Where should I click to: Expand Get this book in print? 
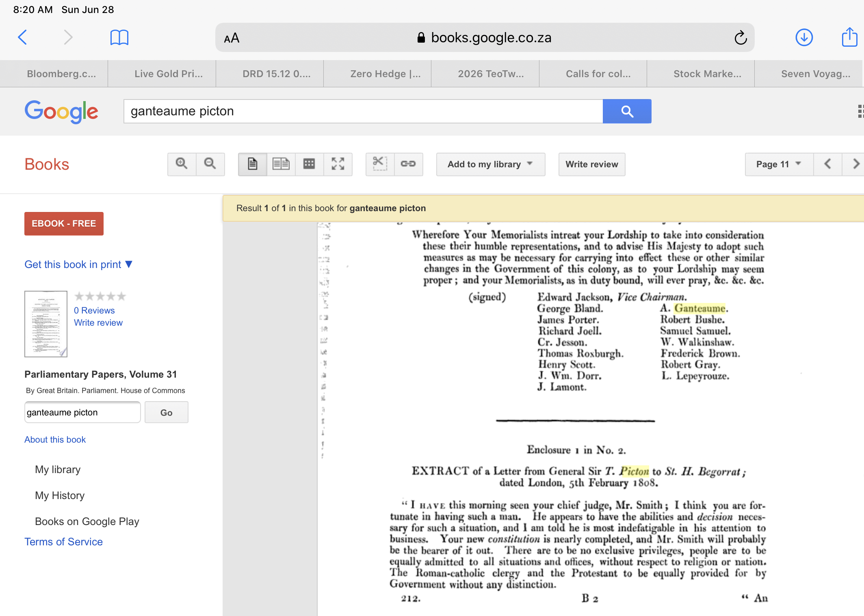[x=78, y=264]
